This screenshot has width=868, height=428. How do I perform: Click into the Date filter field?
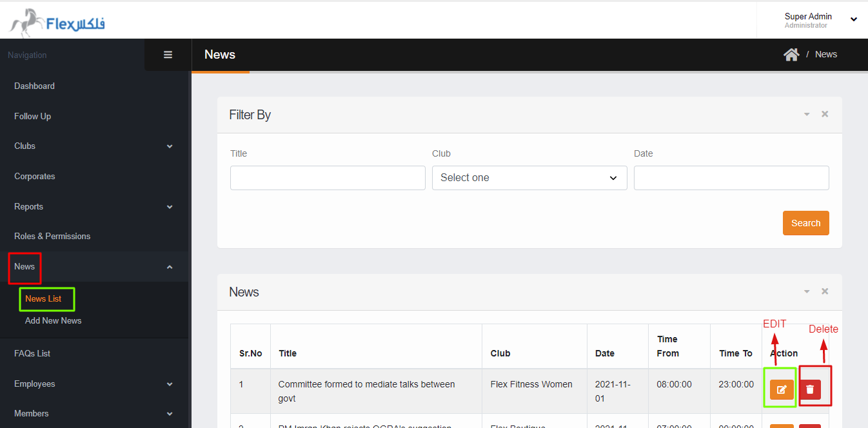point(731,178)
